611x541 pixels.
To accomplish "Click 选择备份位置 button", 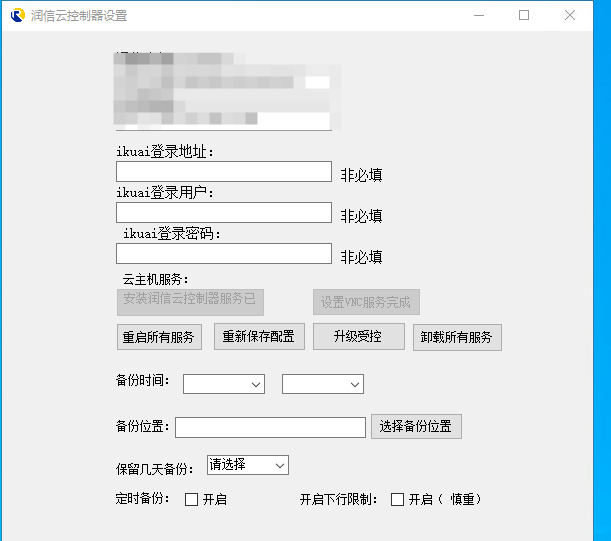I will click(x=416, y=426).
